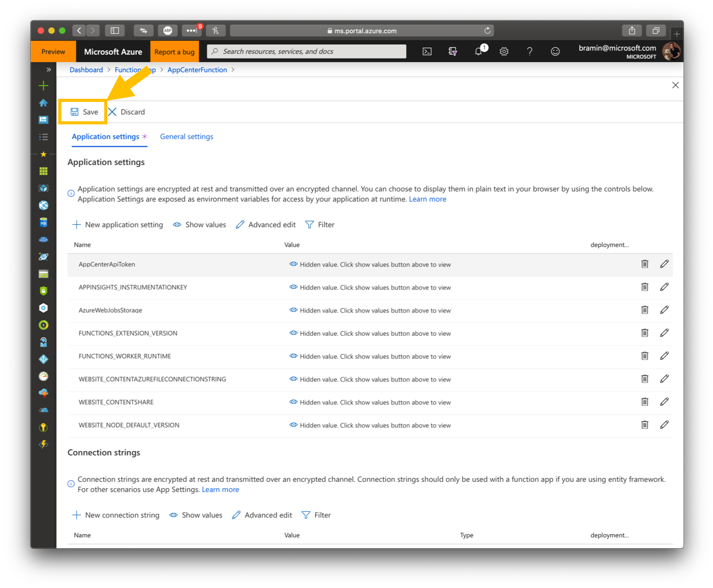Open portal settings gear
Image resolution: width=713 pixels, height=588 pixels.
tap(504, 51)
